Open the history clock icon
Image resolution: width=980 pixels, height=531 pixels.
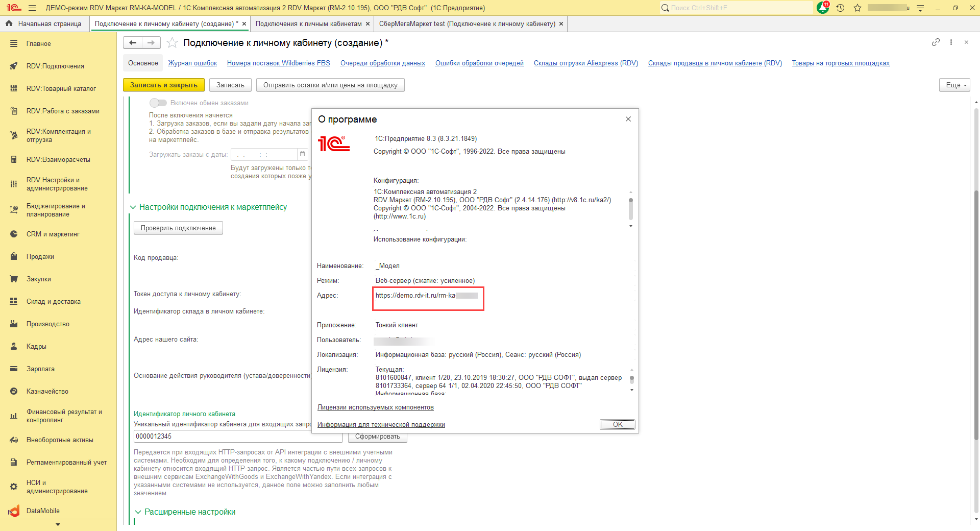click(x=840, y=8)
